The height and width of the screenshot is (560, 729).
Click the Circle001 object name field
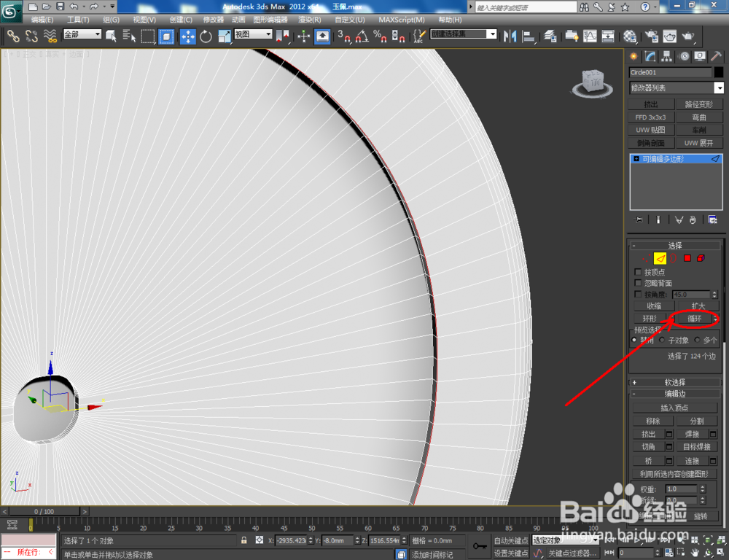670,72
